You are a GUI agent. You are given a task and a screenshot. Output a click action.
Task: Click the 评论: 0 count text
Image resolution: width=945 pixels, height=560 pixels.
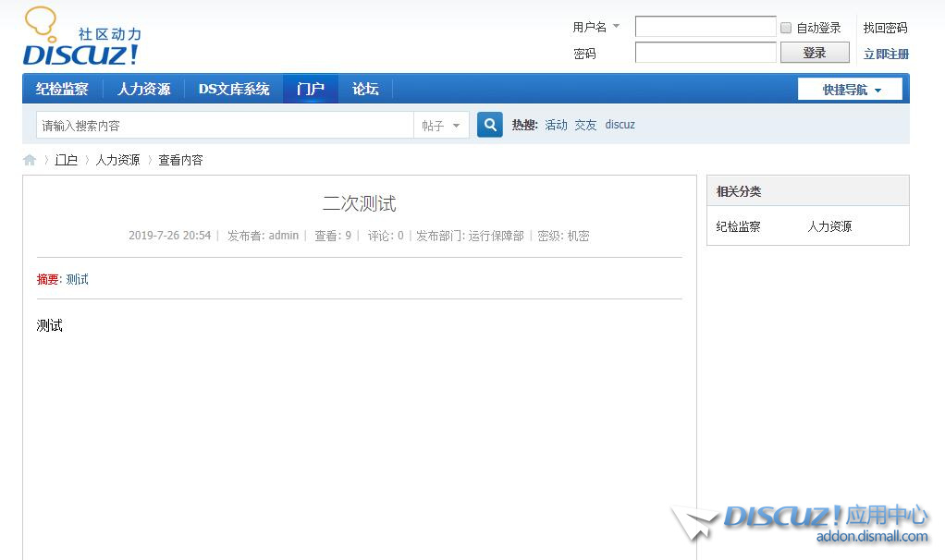click(x=386, y=236)
